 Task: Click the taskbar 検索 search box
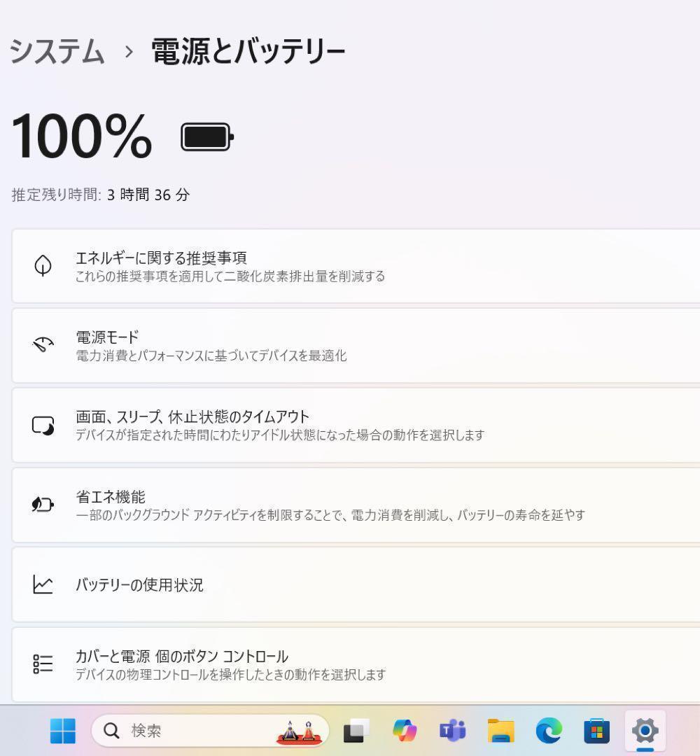210,730
